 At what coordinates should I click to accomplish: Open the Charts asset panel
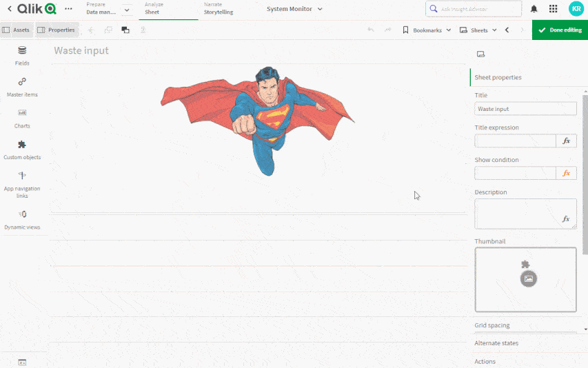tap(22, 119)
